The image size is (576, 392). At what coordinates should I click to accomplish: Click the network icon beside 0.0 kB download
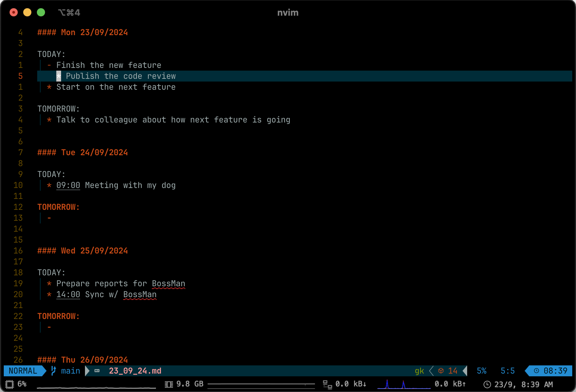327,384
